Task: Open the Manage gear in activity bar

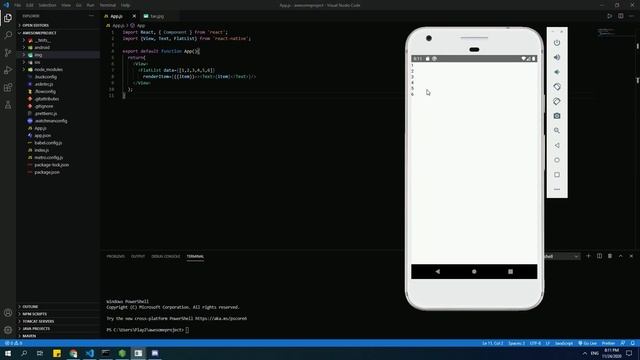Action: pos(8,330)
